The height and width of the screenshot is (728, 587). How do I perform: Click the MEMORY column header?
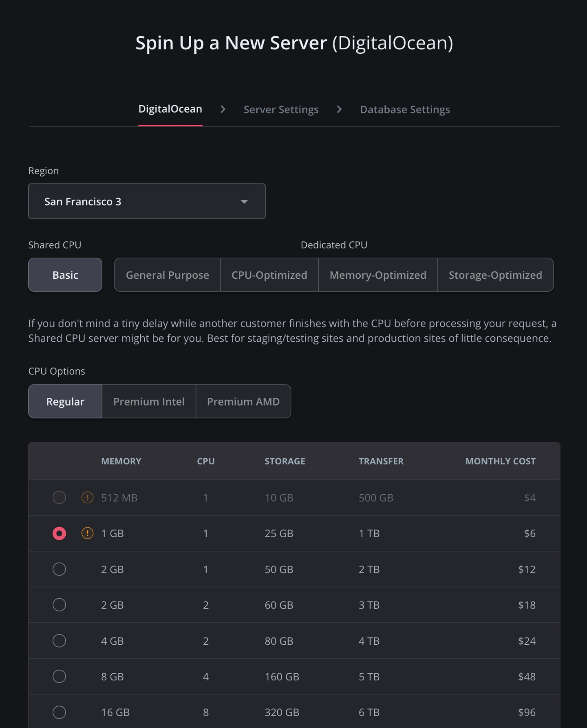(x=121, y=461)
